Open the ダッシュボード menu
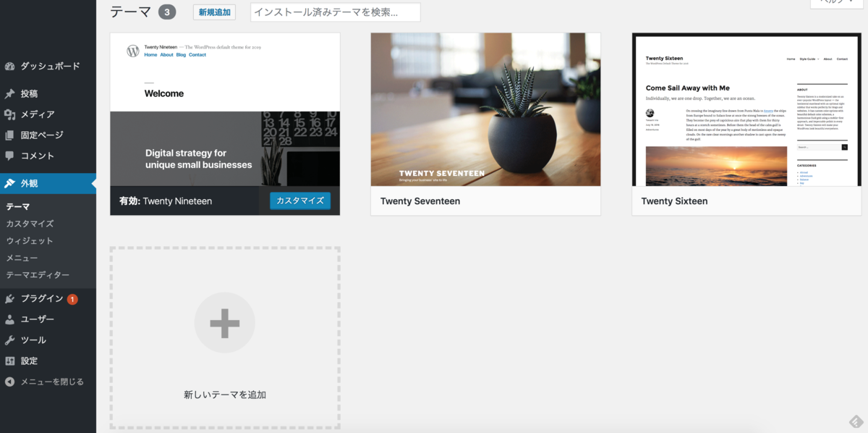 pos(48,66)
